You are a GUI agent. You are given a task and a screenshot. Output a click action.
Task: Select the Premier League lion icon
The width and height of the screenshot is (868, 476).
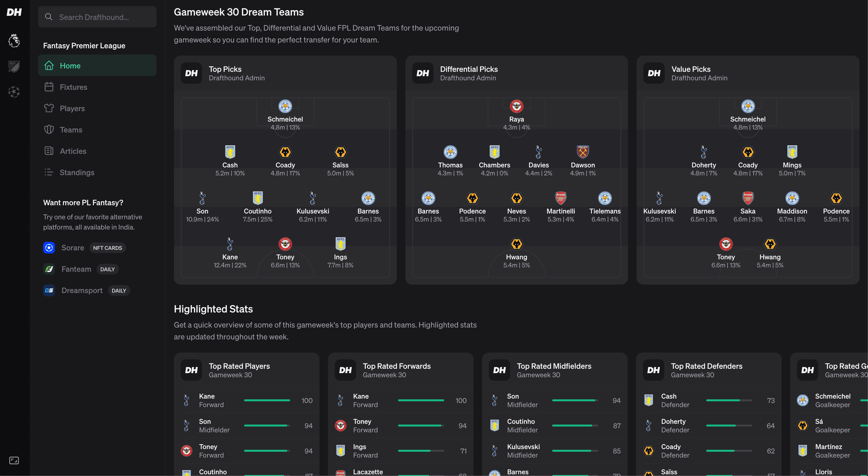[x=14, y=41]
